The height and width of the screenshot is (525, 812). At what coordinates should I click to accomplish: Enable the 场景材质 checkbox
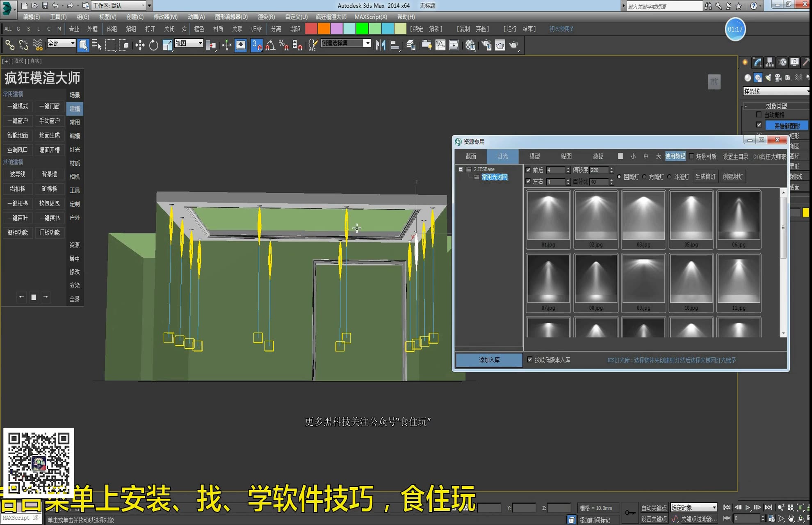coord(691,156)
